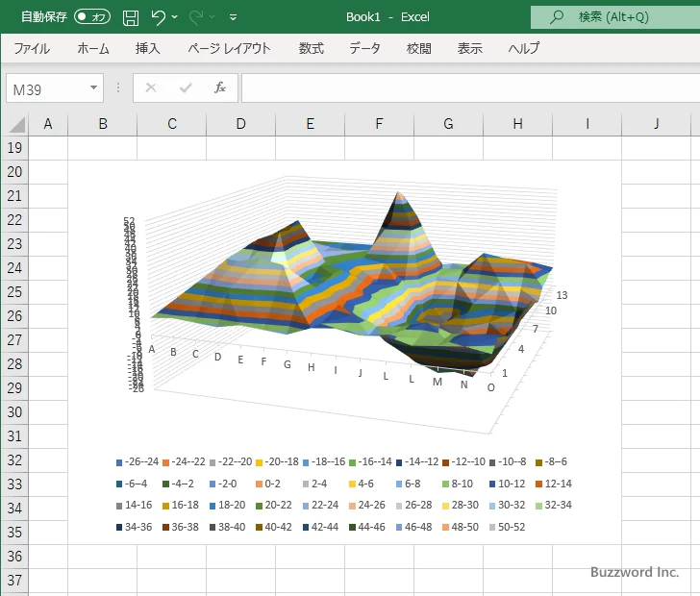This screenshot has width=700, height=596.
Task: Click the 8-10 legend entry text
Action: click(x=462, y=484)
